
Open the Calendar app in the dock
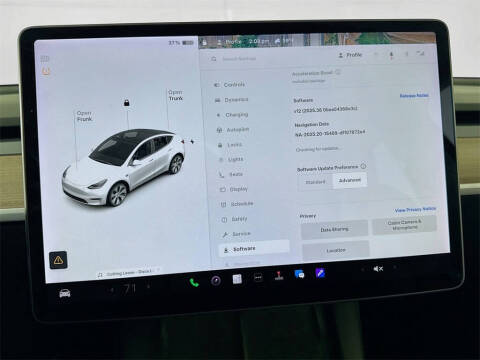pos(237,279)
